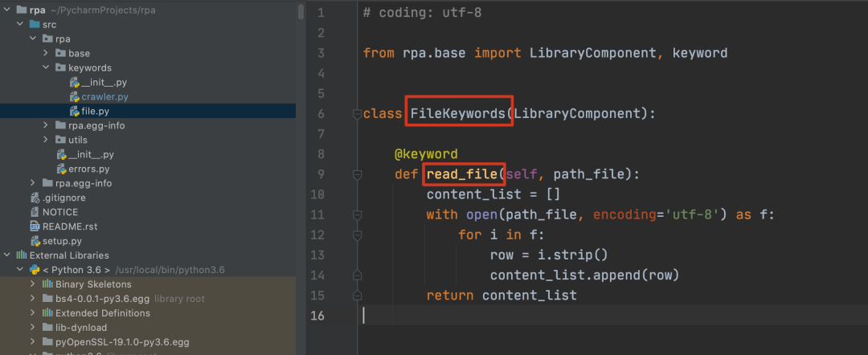Expand the lib-dynload folder arrow

(x=33, y=328)
